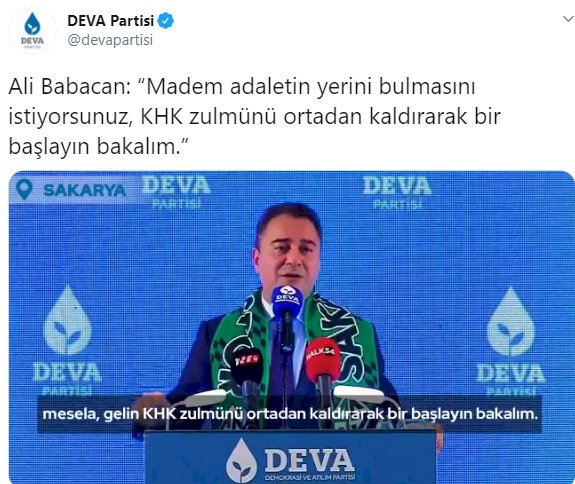Select the Ali Babacan tweet text

254,117
